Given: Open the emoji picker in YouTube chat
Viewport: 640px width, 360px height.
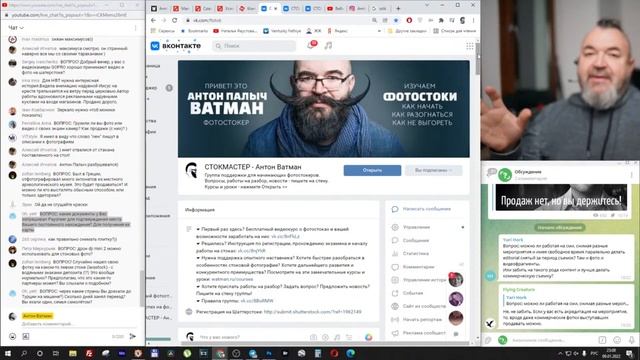Looking at the screenshot, I should coord(13,336).
